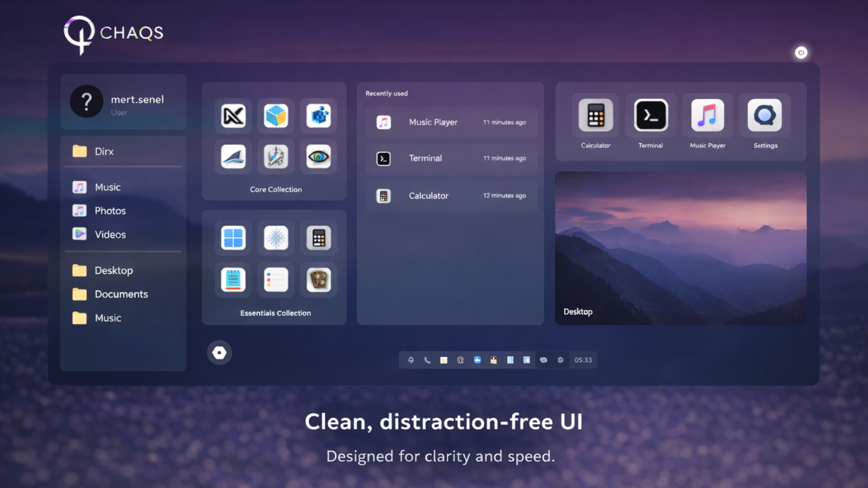Open the hexagon launcher button below collections
Image resolution: width=868 pixels, height=488 pixels.
tap(219, 352)
